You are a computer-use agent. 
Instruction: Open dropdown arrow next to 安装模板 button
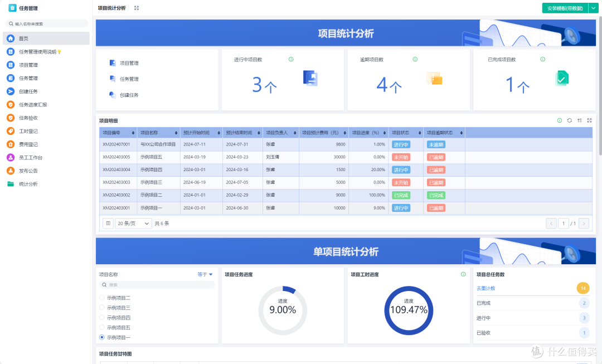593,8
